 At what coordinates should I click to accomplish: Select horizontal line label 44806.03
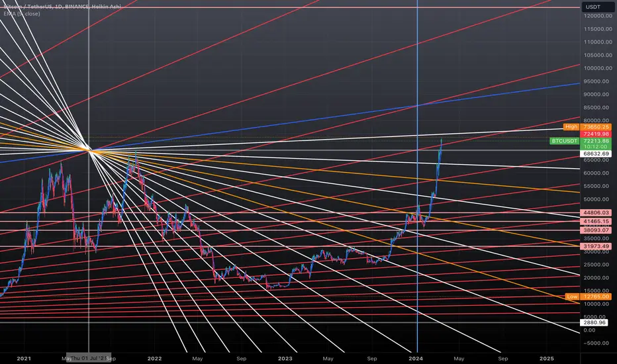click(x=596, y=212)
